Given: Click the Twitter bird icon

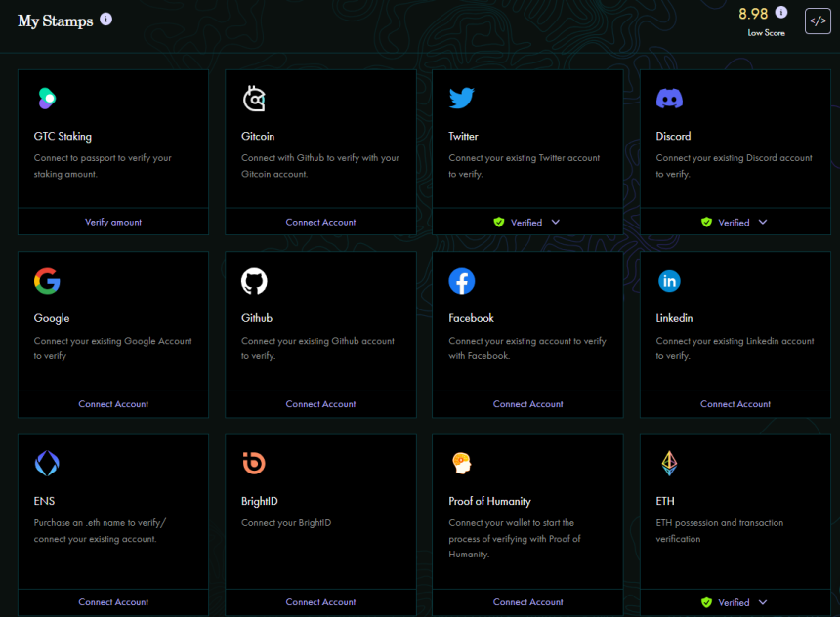Looking at the screenshot, I should coord(461,99).
